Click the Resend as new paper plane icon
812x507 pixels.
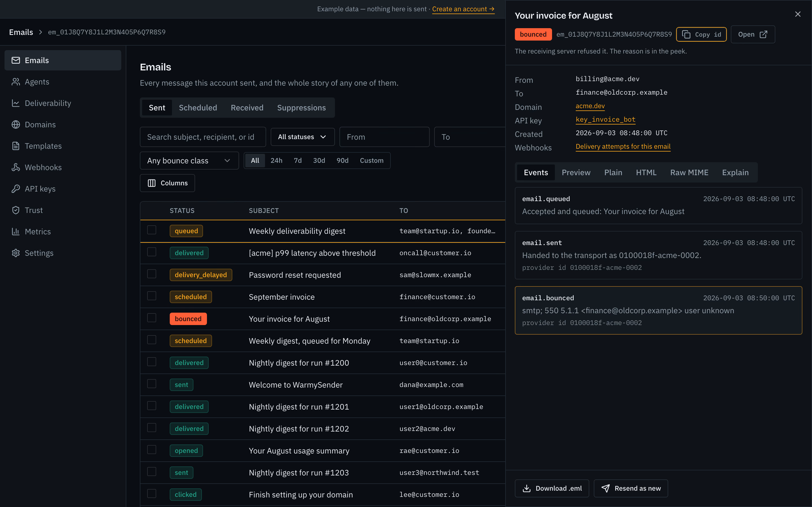point(606,489)
